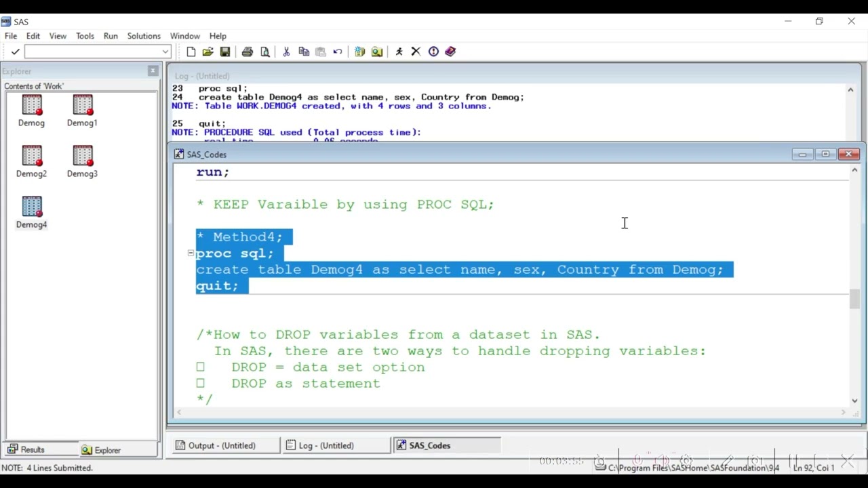Click the New Library toolbar icon
Image resolution: width=868 pixels, height=488 pixels.
359,52
